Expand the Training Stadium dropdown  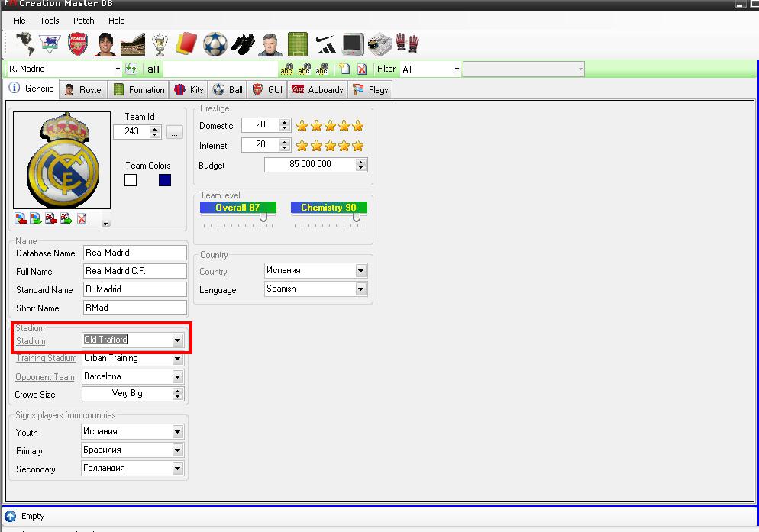[x=178, y=359]
